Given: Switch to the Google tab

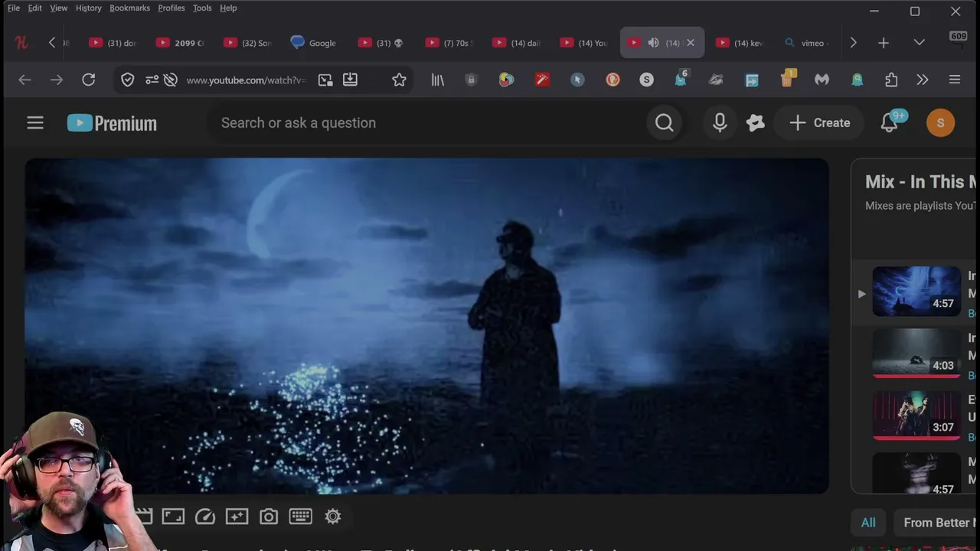Looking at the screenshot, I should point(314,43).
